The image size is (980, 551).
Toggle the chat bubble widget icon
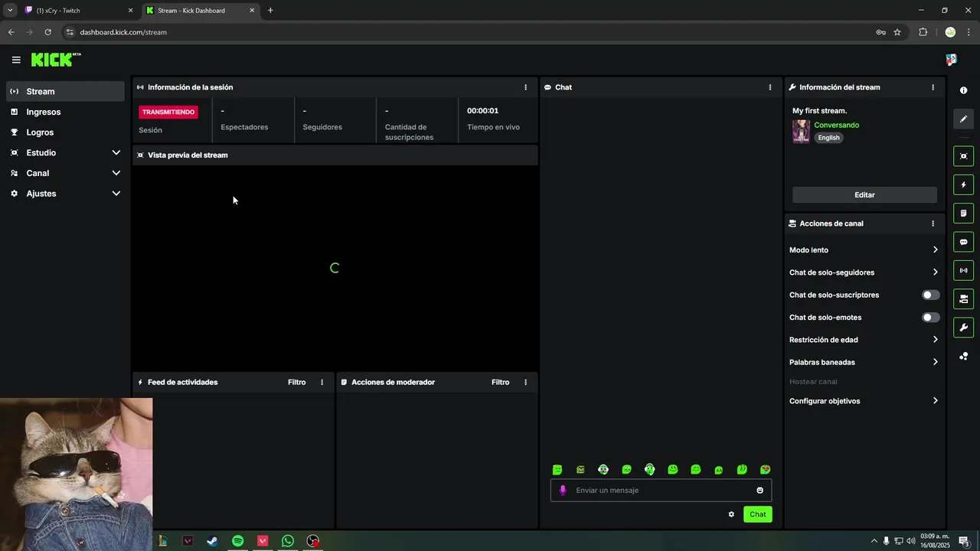click(963, 242)
